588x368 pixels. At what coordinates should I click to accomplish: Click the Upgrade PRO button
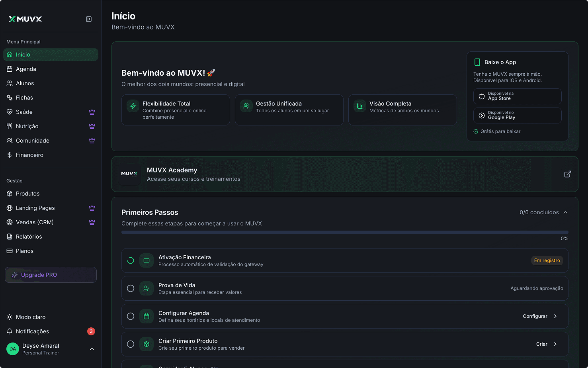pyautogui.click(x=51, y=274)
